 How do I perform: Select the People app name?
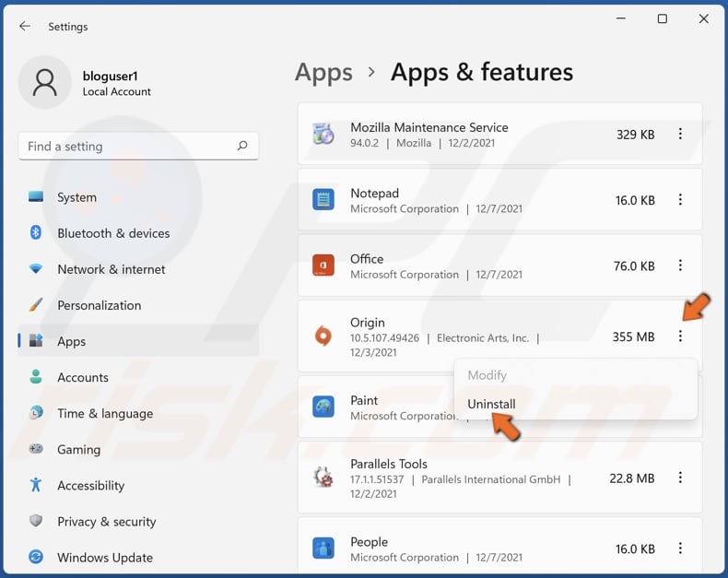[370, 542]
